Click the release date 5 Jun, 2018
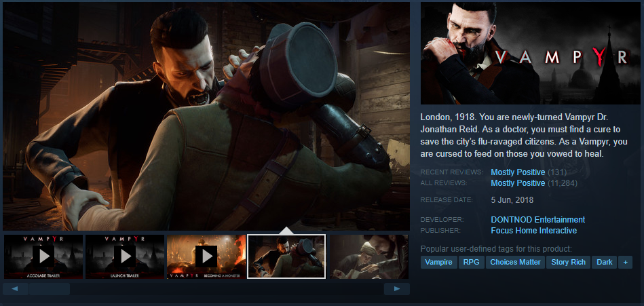Image resolution: width=644 pixels, height=306 pixels. [x=512, y=200]
